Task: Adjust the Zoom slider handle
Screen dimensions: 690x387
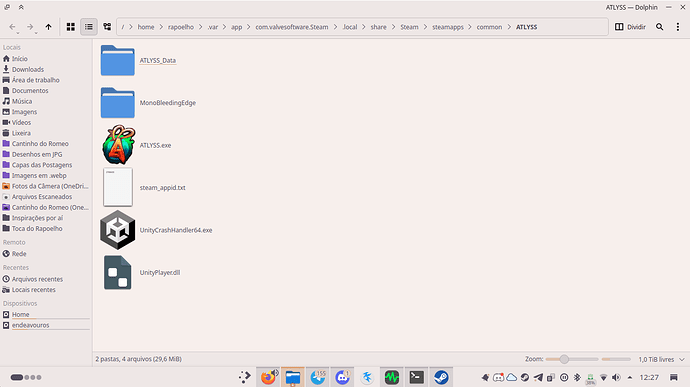Action: (564, 359)
